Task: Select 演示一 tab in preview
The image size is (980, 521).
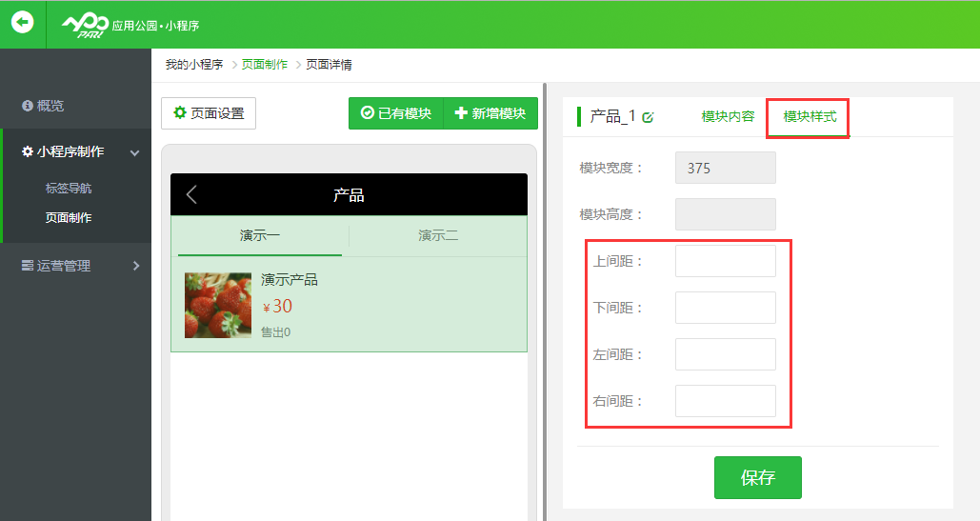Action: tap(260, 235)
